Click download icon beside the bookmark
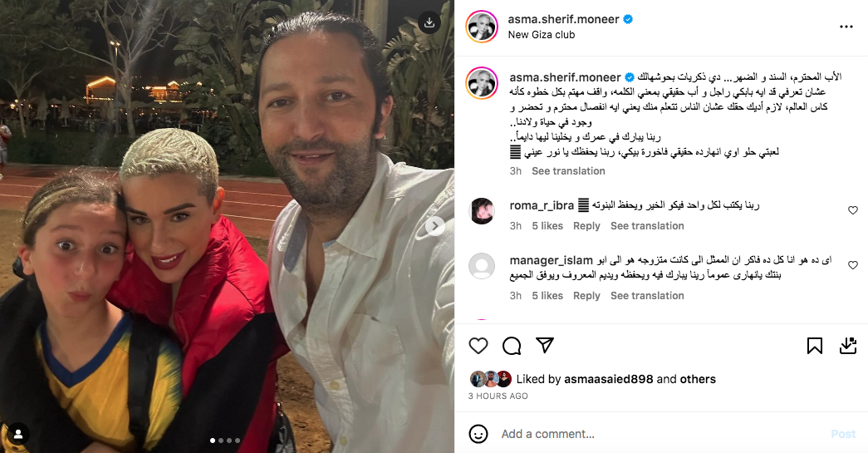The width and height of the screenshot is (868, 453). point(847,346)
